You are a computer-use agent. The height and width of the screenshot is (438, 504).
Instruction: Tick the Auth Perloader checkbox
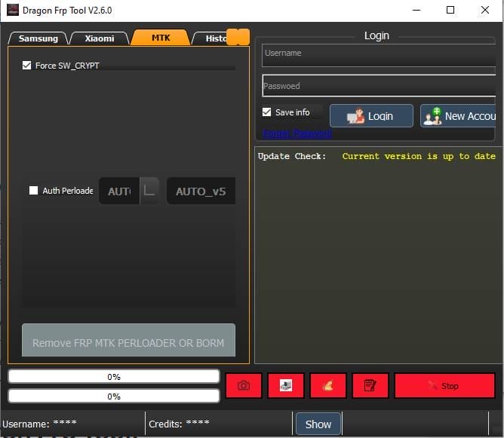click(x=33, y=191)
